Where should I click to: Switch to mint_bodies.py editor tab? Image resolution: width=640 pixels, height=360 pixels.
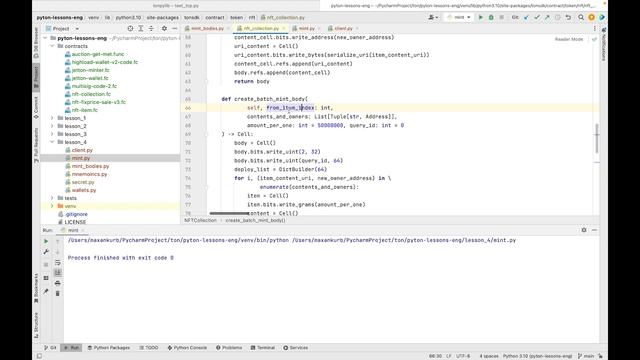207,29
